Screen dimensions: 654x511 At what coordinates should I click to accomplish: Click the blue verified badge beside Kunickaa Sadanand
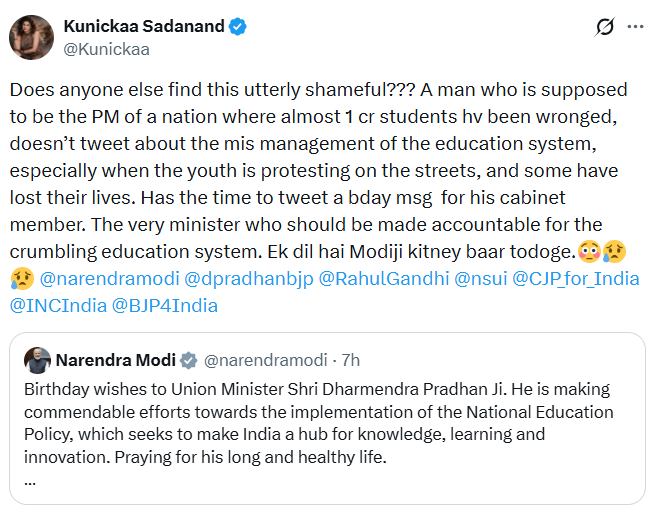point(238,27)
